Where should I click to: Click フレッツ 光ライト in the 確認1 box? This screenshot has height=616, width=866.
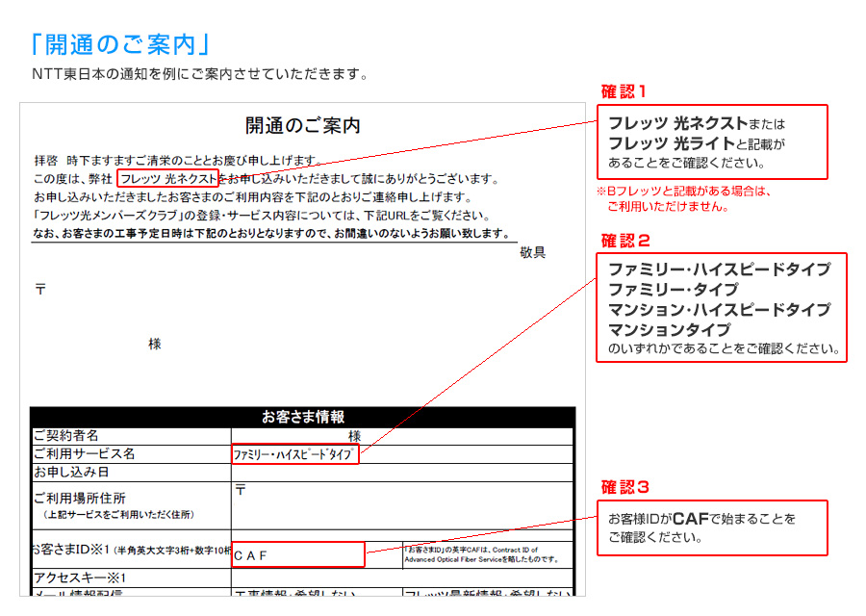click(x=672, y=143)
